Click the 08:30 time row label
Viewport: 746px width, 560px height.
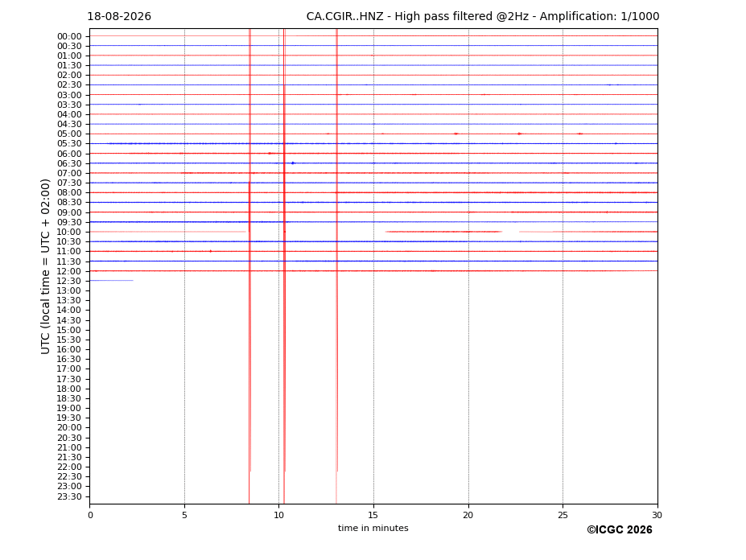pos(69,203)
